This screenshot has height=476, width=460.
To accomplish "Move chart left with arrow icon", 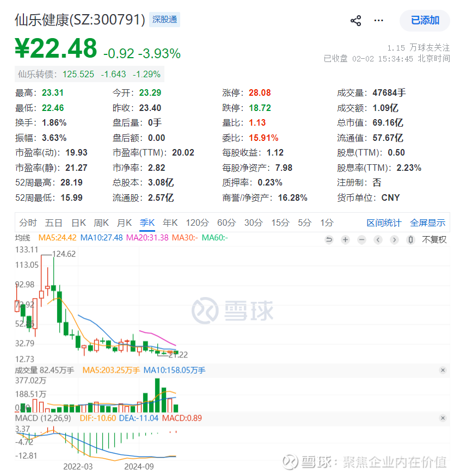I will click(378, 240).
